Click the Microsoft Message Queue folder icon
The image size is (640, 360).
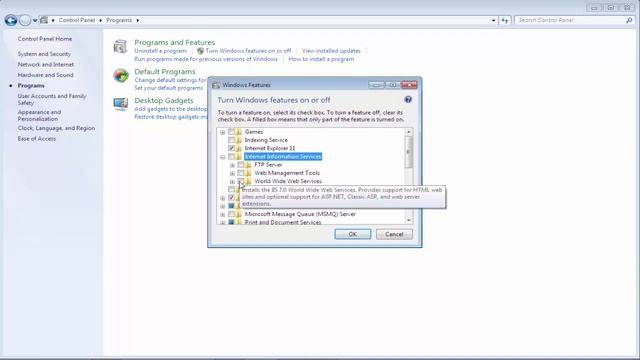coord(239,214)
